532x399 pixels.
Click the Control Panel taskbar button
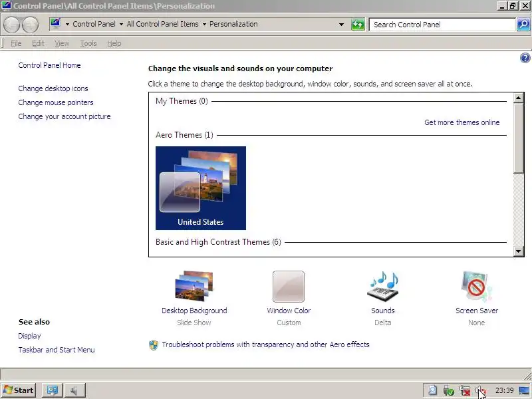pyautogui.click(x=53, y=390)
